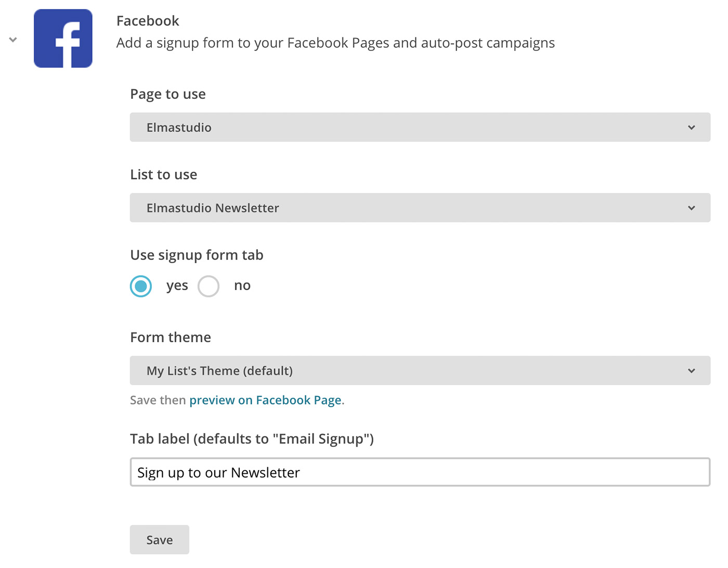The width and height of the screenshot is (728, 568).
Task: Click the Form theme label
Action: click(x=171, y=338)
